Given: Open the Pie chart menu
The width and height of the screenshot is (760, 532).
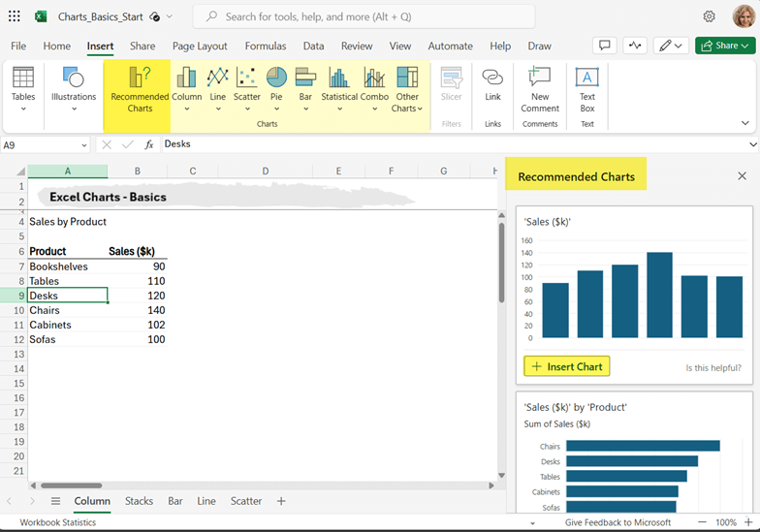Looking at the screenshot, I should pyautogui.click(x=276, y=89).
